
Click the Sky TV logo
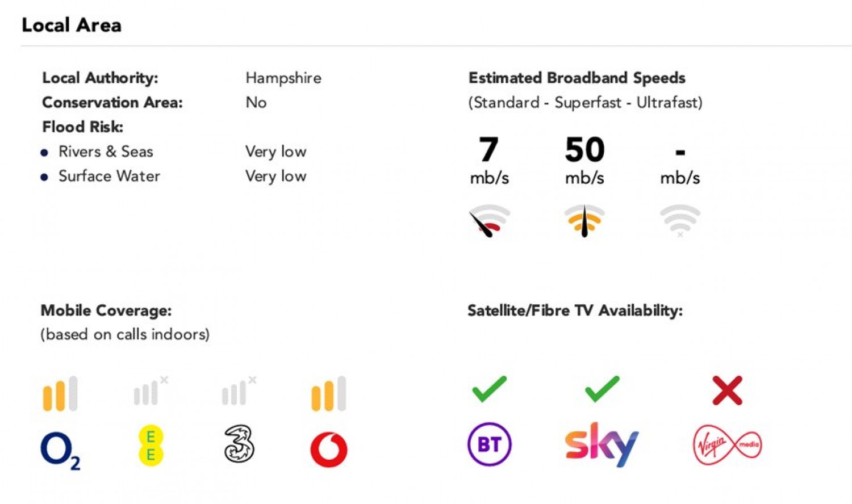(x=602, y=444)
